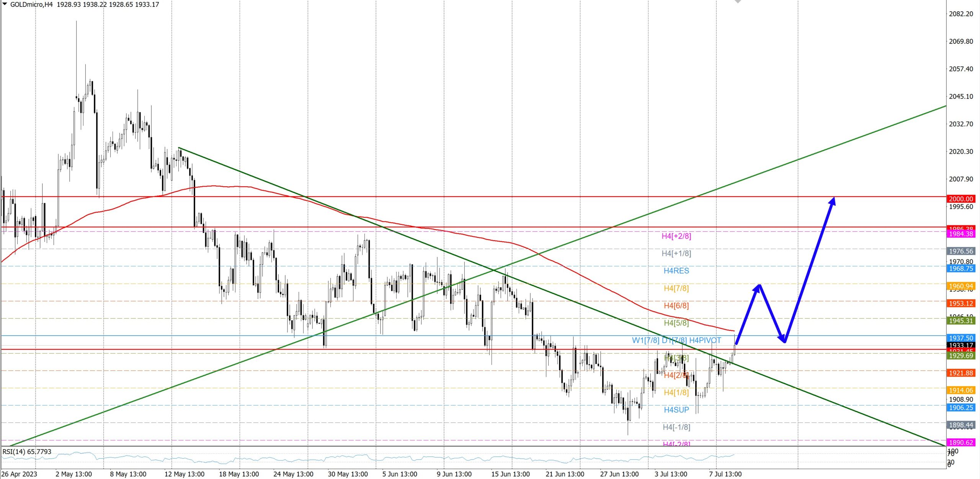Click the tip of the blue arrow at 2000.00

tap(834, 198)
